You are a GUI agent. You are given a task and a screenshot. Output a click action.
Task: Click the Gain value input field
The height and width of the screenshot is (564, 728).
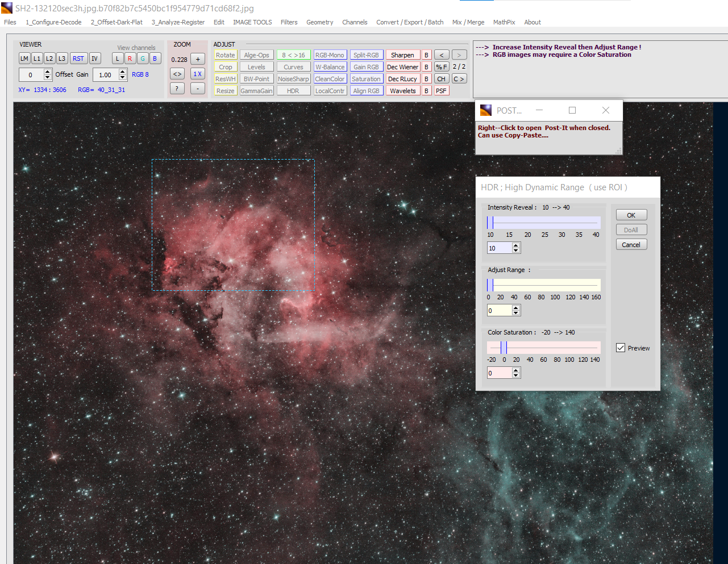[x=106, y=75]
